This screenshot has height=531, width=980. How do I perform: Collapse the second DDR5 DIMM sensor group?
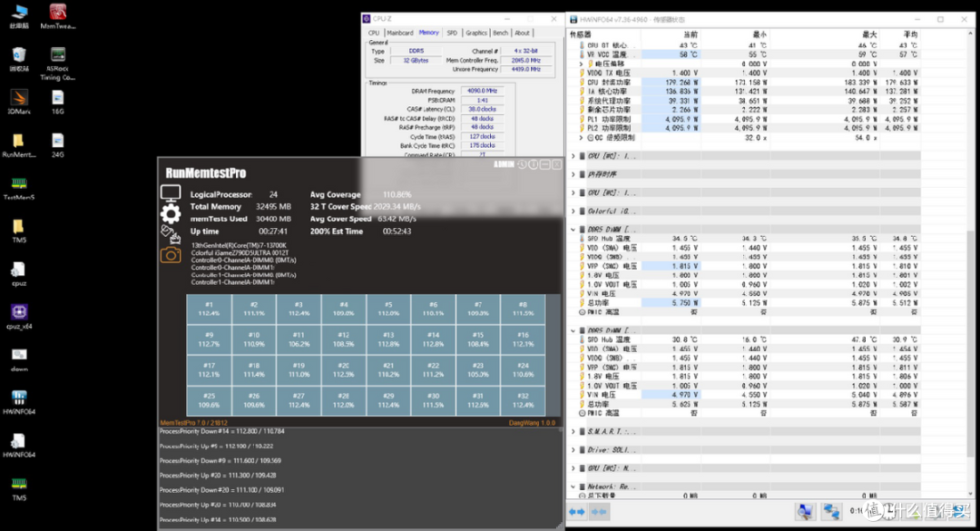pos(573,330)
